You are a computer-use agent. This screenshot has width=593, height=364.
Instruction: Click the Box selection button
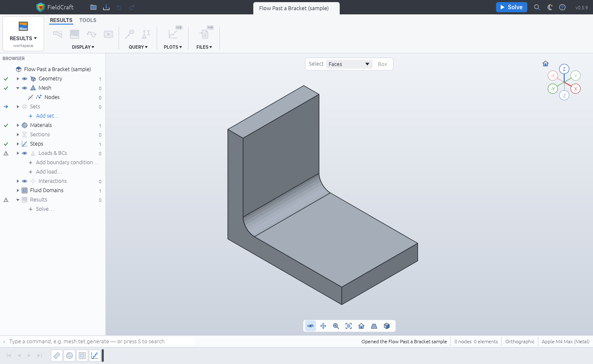click(x=382, y=64)
